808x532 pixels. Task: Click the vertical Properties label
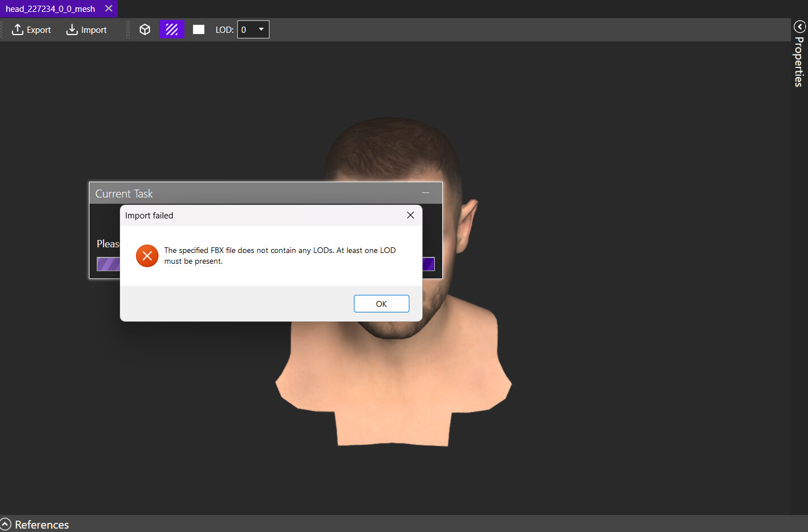coord(799,62)
